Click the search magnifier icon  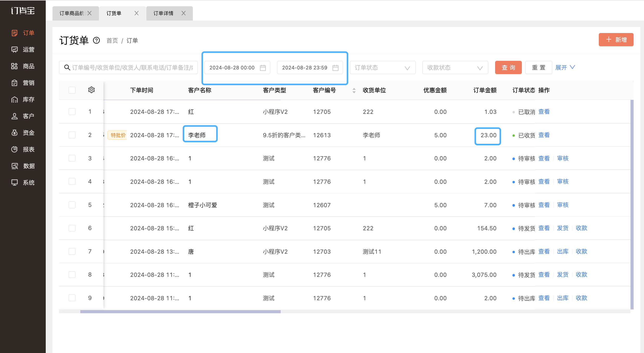67,68
